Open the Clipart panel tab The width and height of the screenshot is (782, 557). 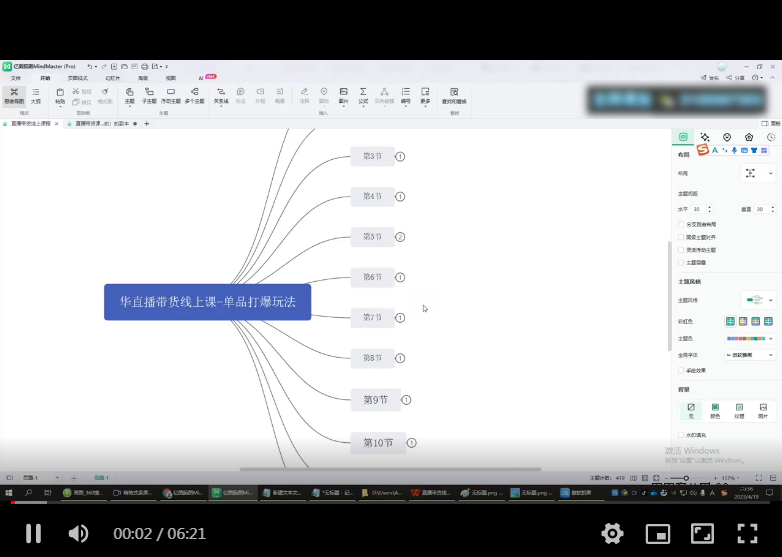click(749, 137)
